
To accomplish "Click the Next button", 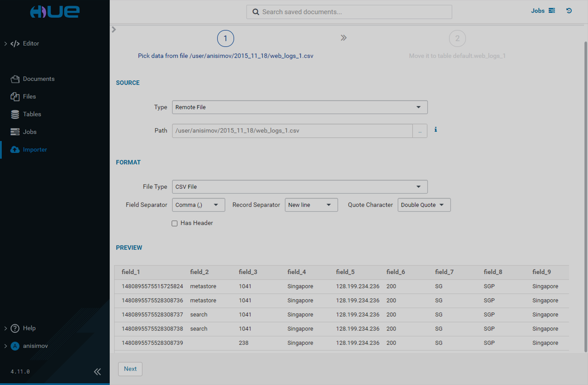I will point(130,369).
